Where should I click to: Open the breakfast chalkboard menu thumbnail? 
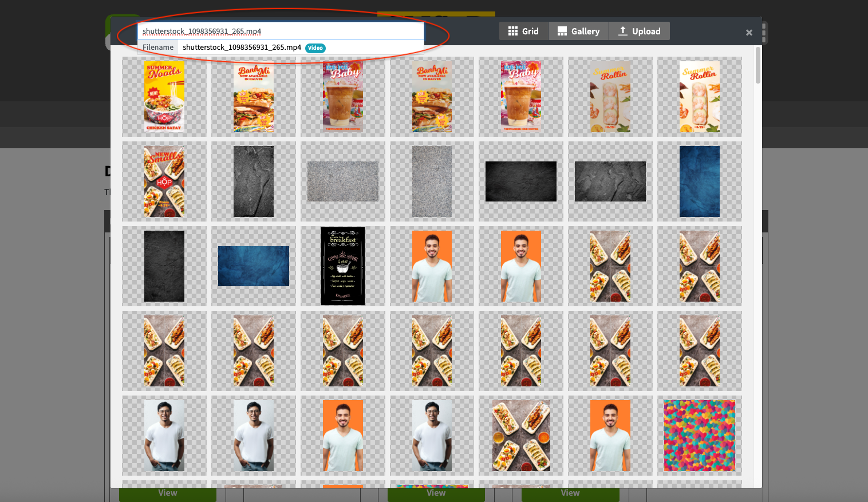(x=343, y=266)
